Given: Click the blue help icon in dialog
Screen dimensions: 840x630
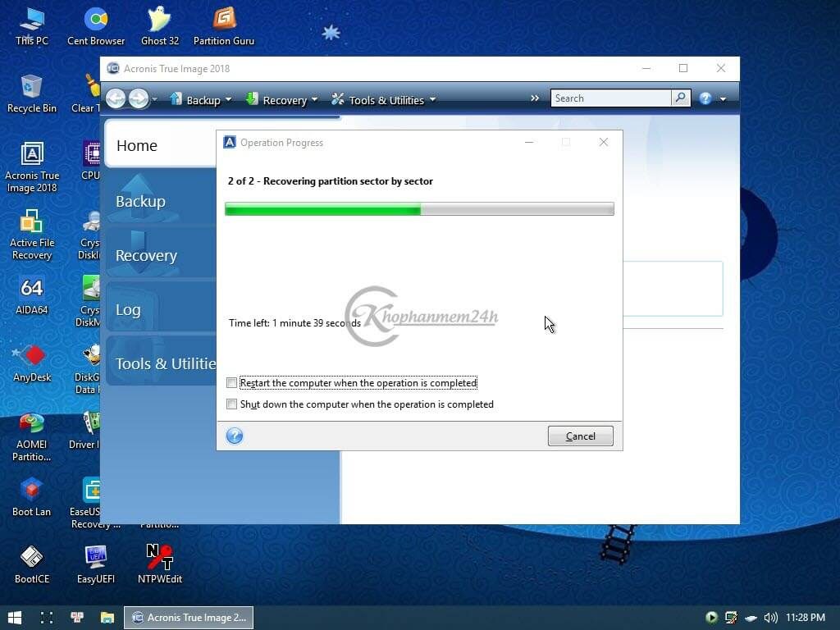Looking at the screenshot, I should click(235, 436).
